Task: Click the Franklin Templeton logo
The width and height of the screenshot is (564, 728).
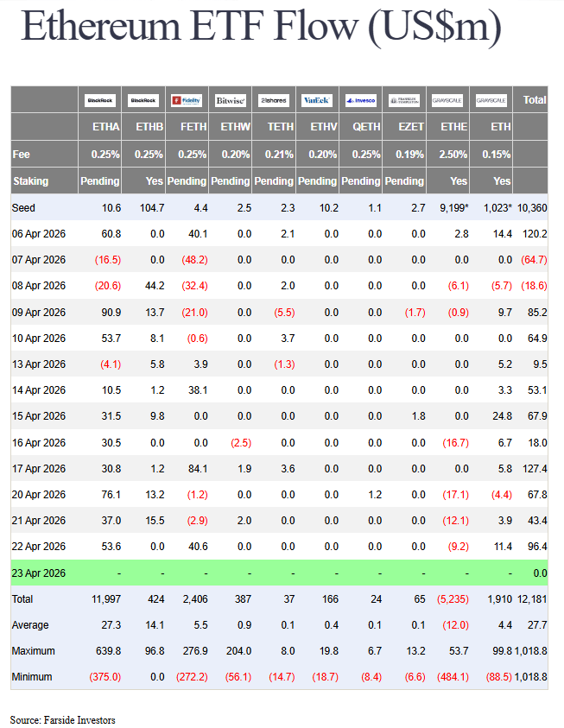Action: tap(404, 100)
